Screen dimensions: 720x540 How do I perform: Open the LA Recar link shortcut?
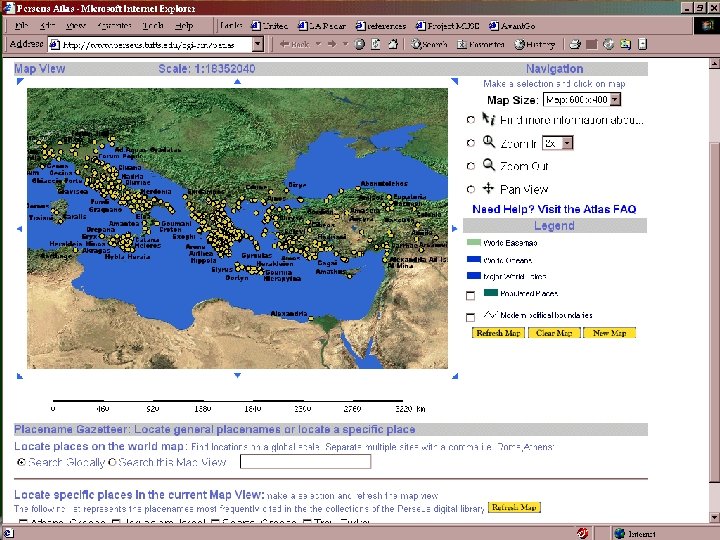[321, 26]
